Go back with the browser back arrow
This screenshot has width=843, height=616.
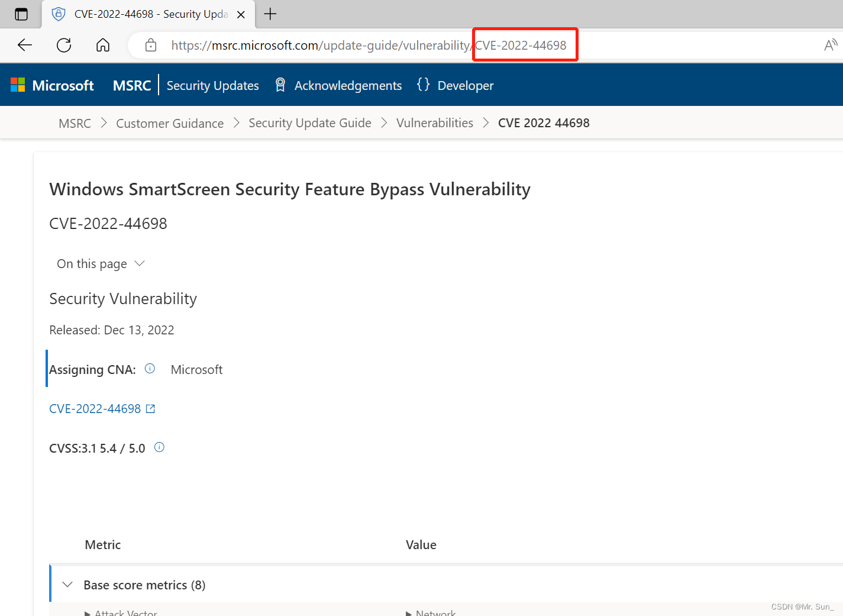[x=25, y=45]
